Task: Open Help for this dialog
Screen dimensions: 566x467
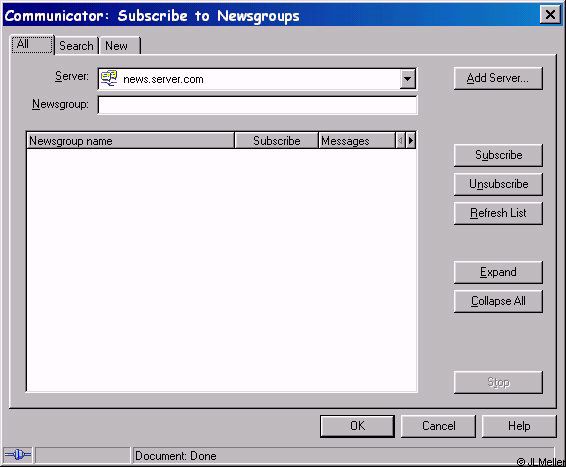Action: (519, 426)
